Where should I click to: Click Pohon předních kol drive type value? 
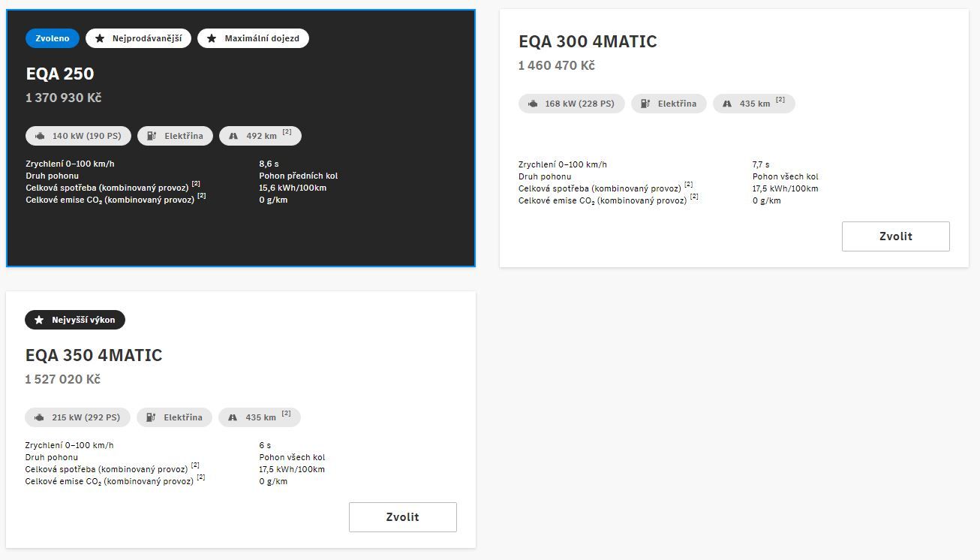(299, 176)
